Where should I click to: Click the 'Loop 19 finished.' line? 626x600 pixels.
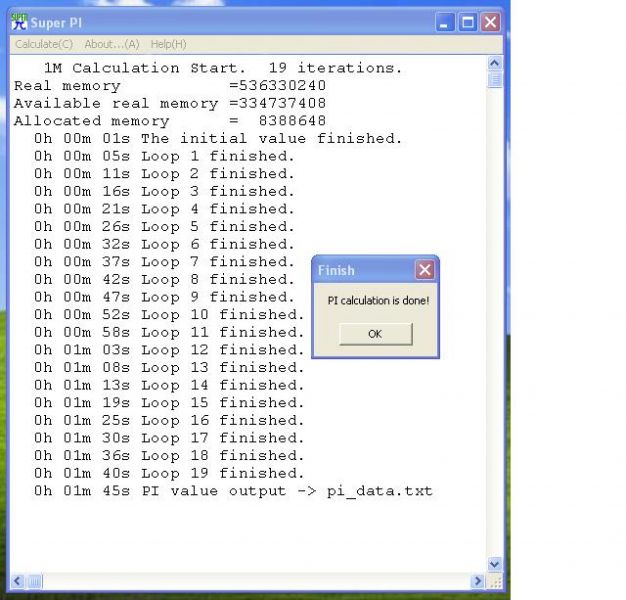[169, 473]
